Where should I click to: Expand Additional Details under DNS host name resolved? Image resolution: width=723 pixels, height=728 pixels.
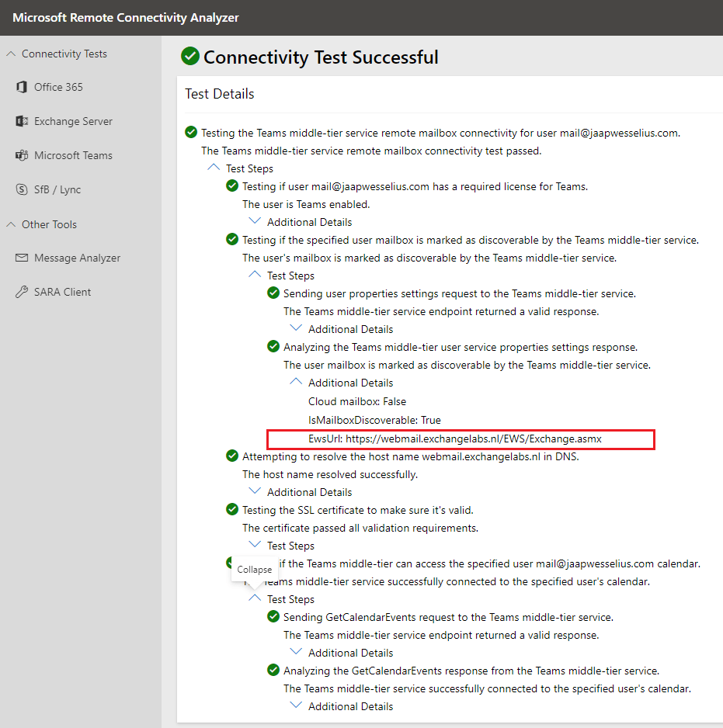(255, 492)
